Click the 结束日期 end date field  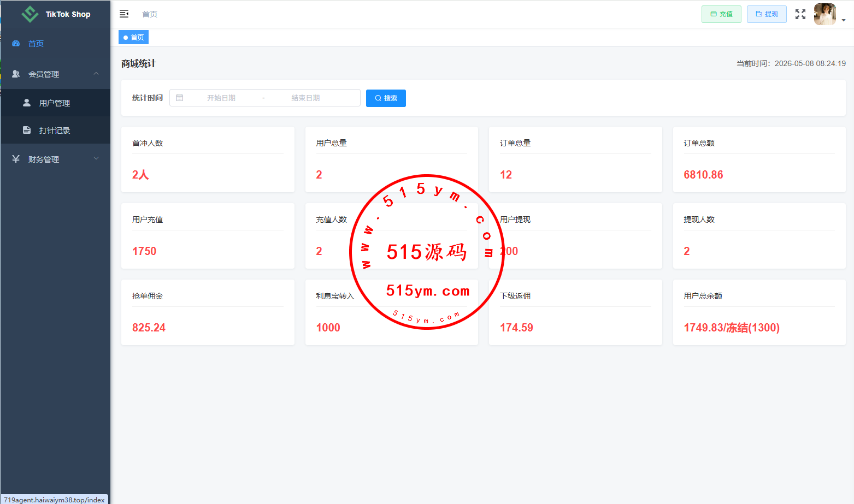pyautogui.click(x=305, y=98)
